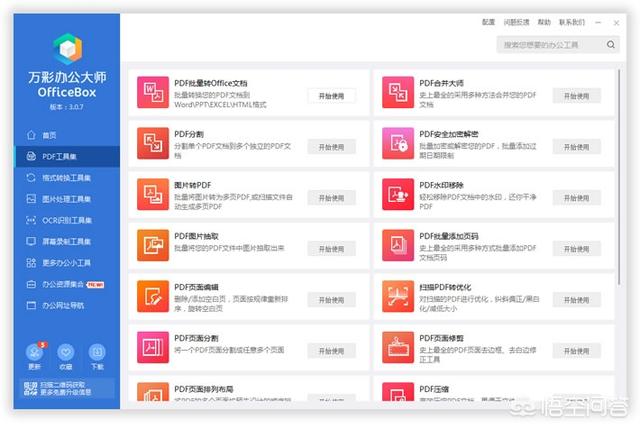The width and height of the screenshot is (640, 429).
Task: Open the PDF图片抽取 icon
Action: coord(153,244)
